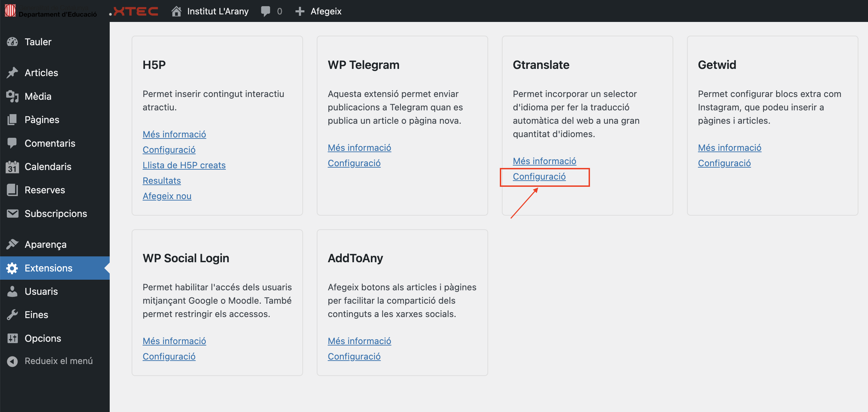The width and height of the screenshot is (868, 412).
Task: Open WP Telegram Més informació link
Action: 359,148
